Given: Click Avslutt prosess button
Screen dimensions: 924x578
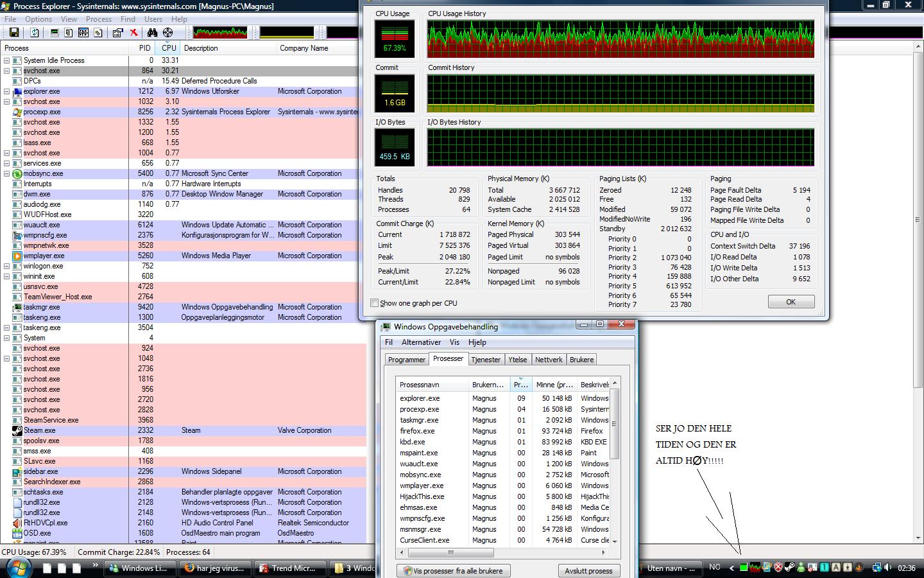Looking at the screenshot, I should point(588,571).
